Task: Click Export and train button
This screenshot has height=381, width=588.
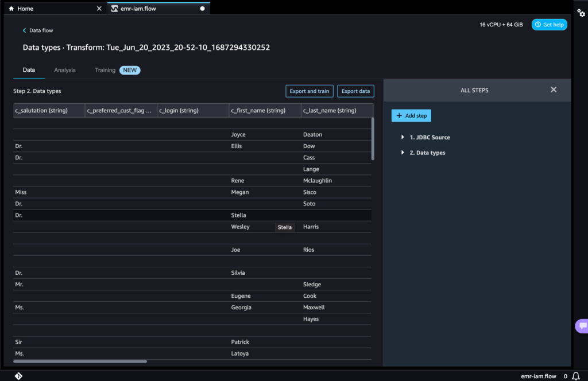Action: pyautogui.click(x=310, y=91)
